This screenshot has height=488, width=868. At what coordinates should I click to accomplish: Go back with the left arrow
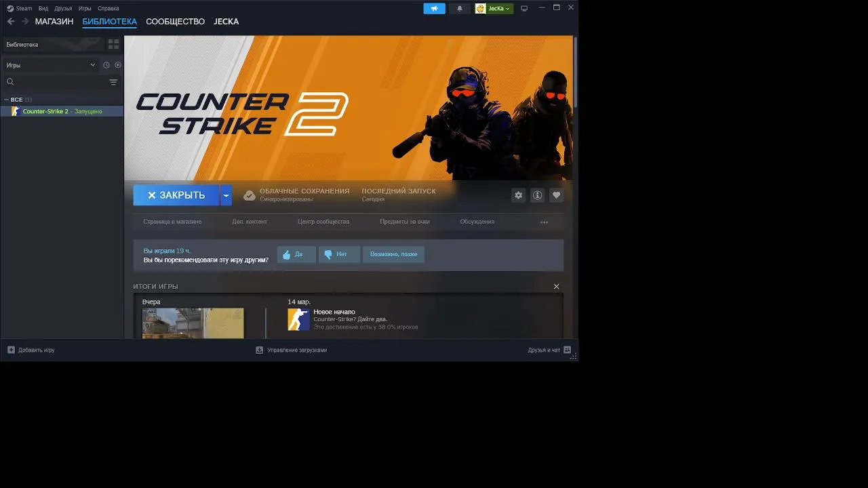[11, 22]
